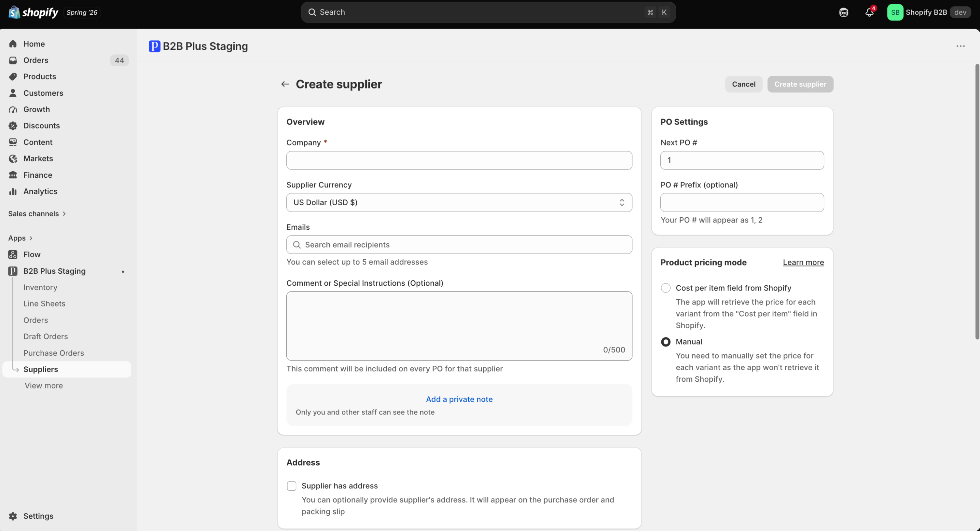Select the Manual pricing mode radio
This screenshot has width=980, height=531.
[665, 342]
